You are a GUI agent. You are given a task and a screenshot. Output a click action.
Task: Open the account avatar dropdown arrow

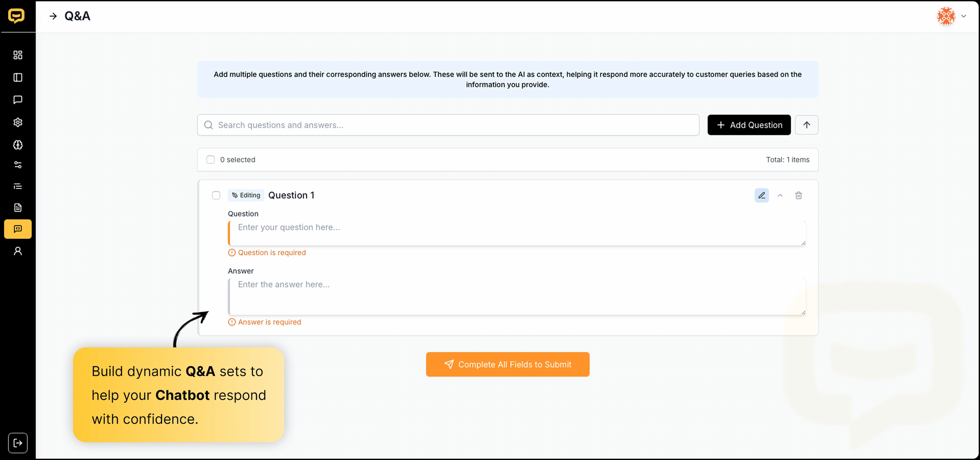[x=964, y=16]
